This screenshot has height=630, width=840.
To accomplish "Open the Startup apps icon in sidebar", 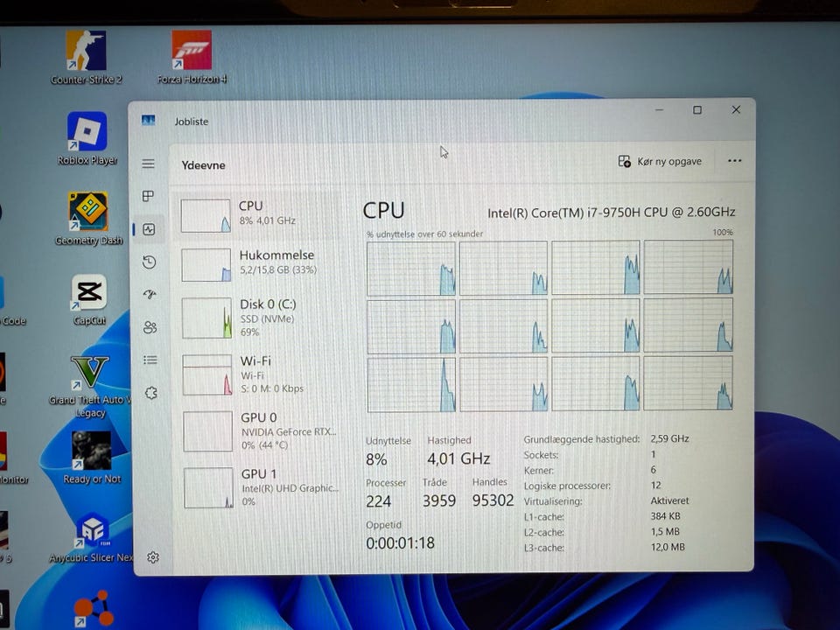I will tap(150, 294).
